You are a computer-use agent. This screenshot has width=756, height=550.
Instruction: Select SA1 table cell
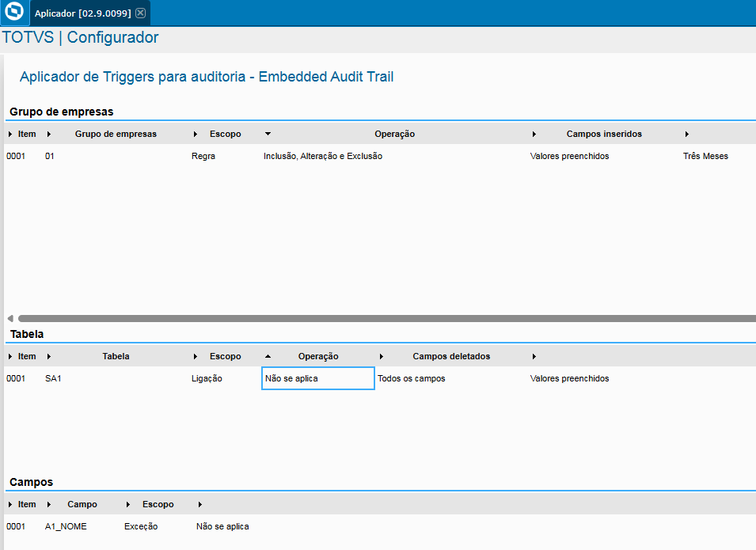(53, 378)
